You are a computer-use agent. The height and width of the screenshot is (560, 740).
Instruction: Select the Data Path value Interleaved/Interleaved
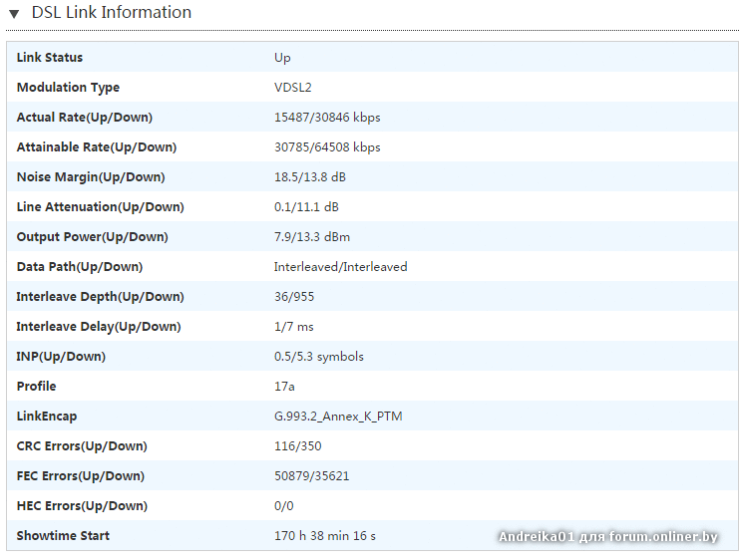tap(340, 267)
